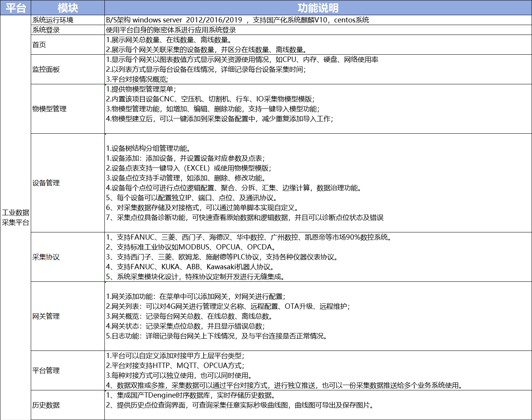The height and width of the screenshot is (420, 532).
Task: Click the cell mentioning TDengine时序数据库
Action: click(x=318, y=405)
